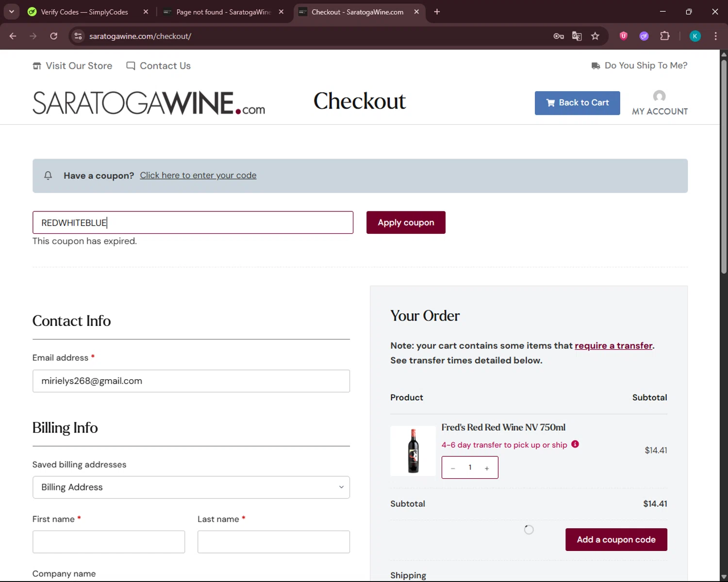
Task: Increase wine quantity with plus button
Action: tap(487, 468)
